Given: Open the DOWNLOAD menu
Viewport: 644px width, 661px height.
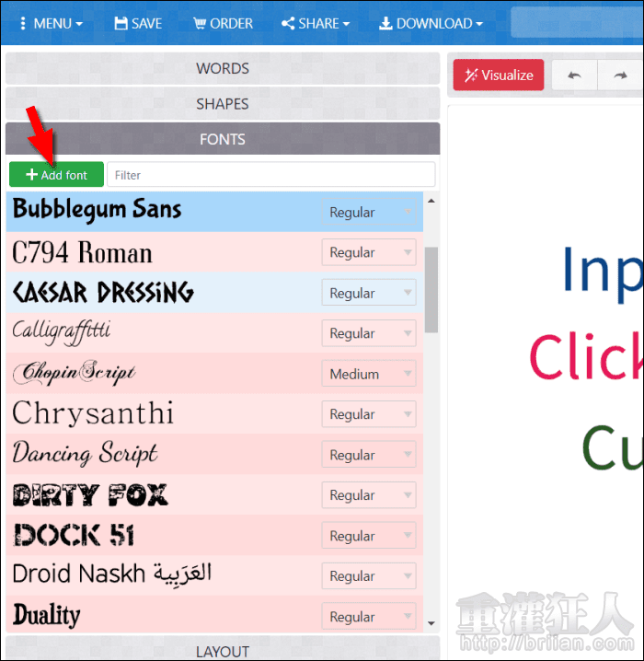Looking at the screenshot, I should 431,23.
